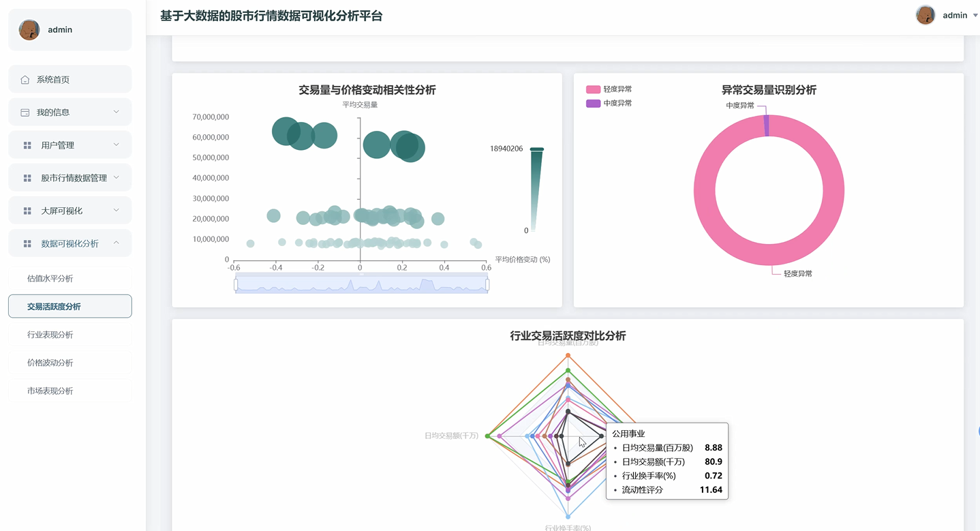
Task: Open the 市场表现分析 submenu item
Action: 70,390
